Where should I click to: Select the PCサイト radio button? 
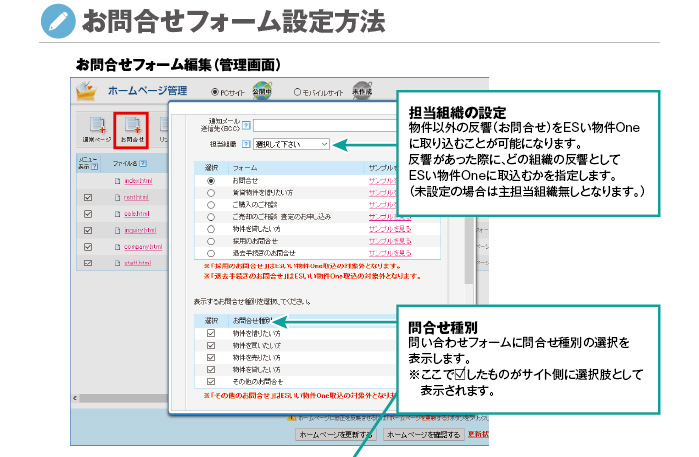[215, 92]
